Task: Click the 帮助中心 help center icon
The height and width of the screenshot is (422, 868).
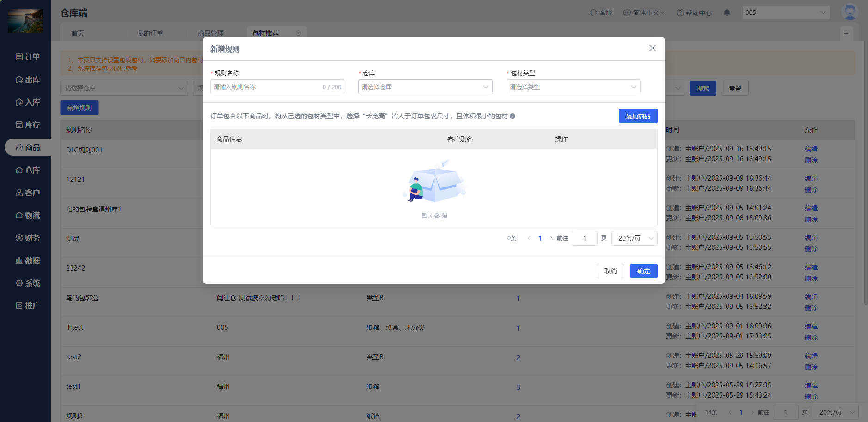Action: click(x=680, y=13)
